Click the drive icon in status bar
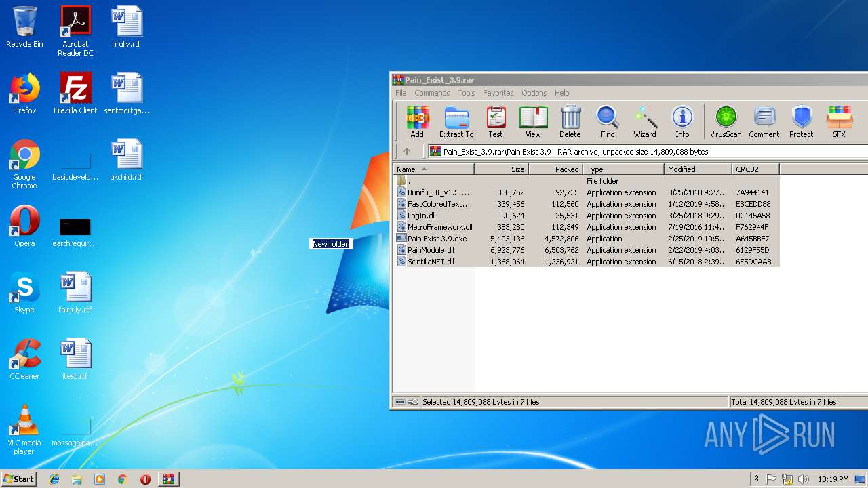 [x=400, y=402]
